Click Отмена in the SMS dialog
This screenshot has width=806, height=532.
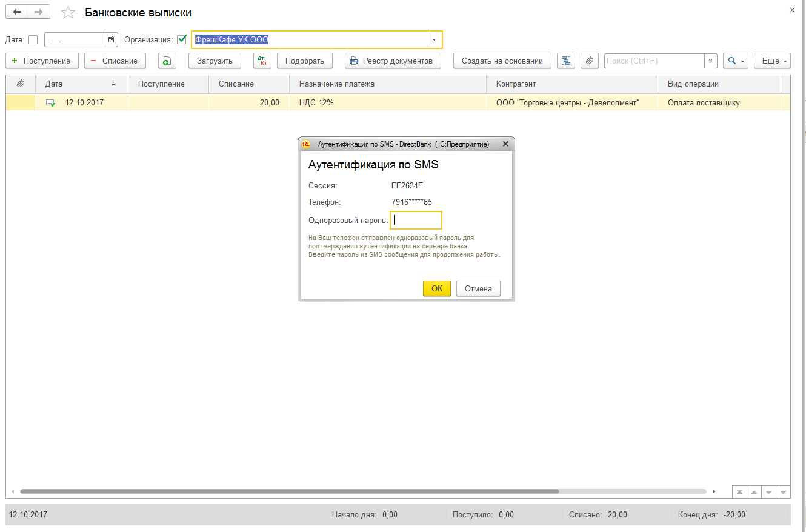pos(478,289)
